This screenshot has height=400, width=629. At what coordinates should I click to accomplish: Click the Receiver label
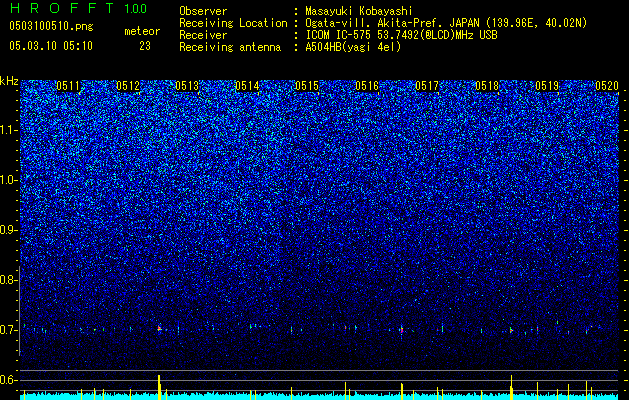[203, 35]
